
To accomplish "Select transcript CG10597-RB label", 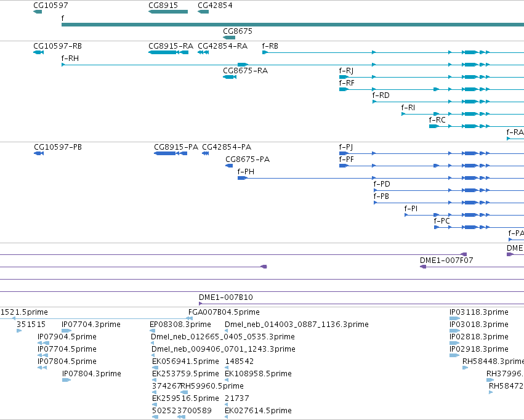I will click(57, 46).
